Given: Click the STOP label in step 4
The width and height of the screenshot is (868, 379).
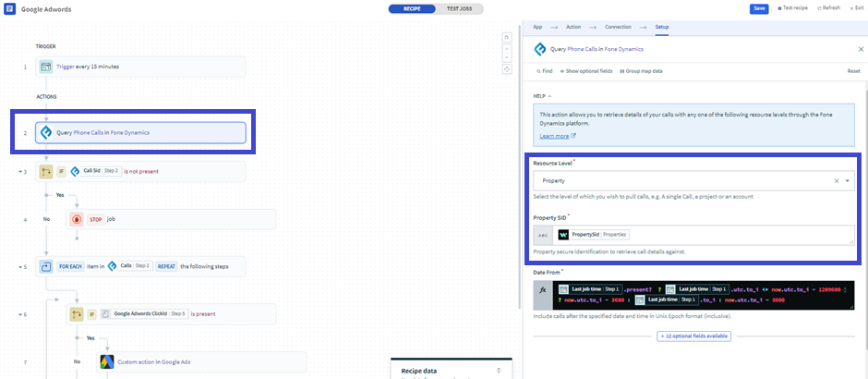Looking at the screenshot, I should [95, 219].
